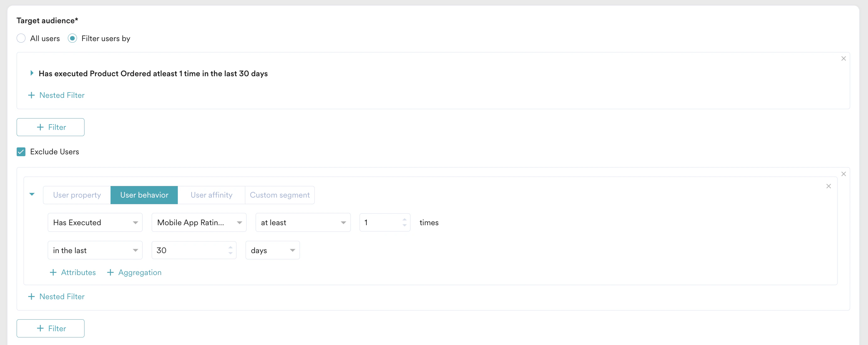
Task: Uncheck the Exclude Users checkbox
Action: point(21,151)
